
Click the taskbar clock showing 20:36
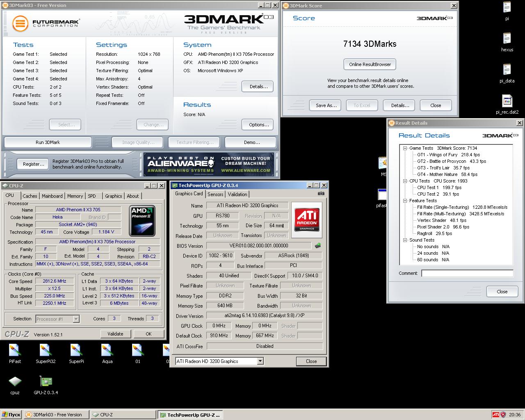[x=515, y=415]
